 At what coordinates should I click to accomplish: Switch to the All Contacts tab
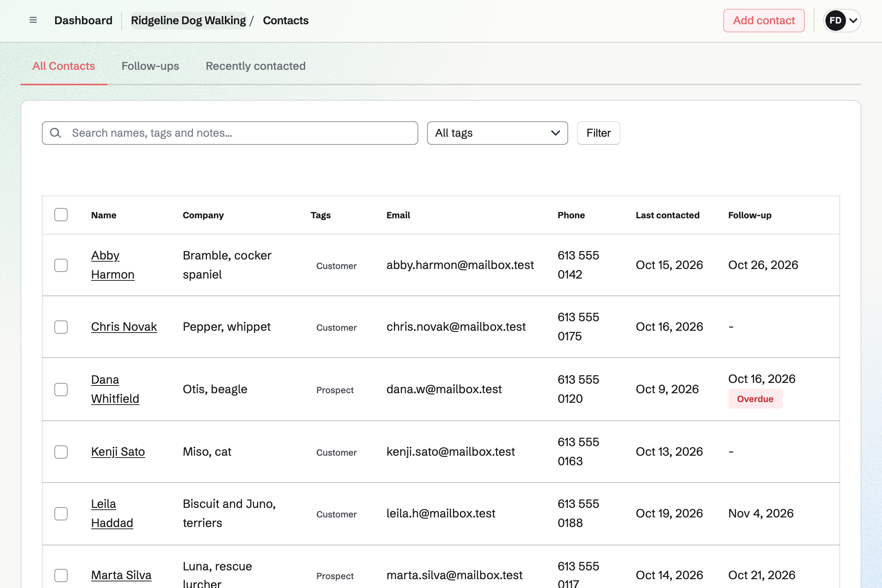(64, 66)
